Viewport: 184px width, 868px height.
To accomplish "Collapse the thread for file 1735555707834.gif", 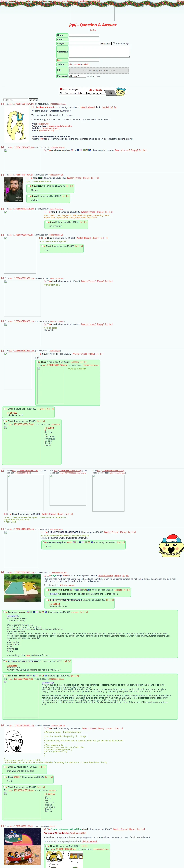I will [2, 175].
